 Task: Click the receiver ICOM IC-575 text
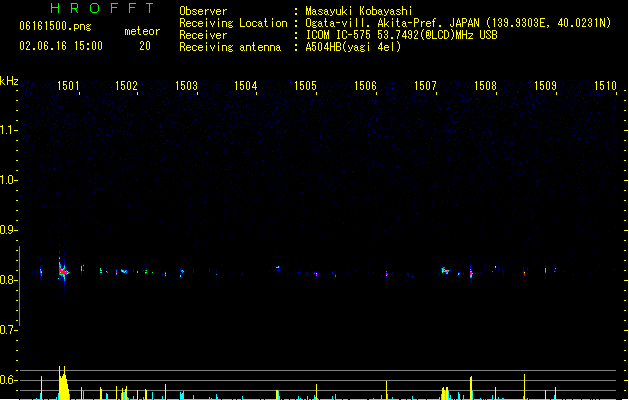[x=402, y=35]
